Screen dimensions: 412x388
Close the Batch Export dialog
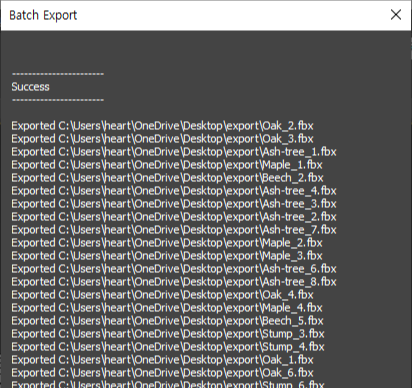[396, 15]
